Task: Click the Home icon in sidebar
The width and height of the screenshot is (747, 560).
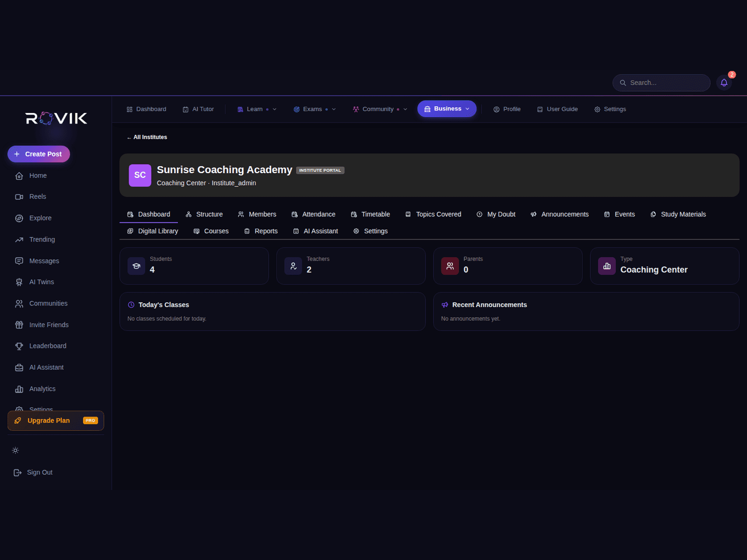Action: pos(19,176)
